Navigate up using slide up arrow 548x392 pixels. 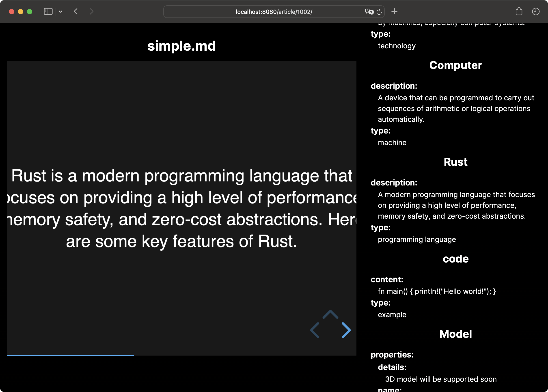[330, 314]
